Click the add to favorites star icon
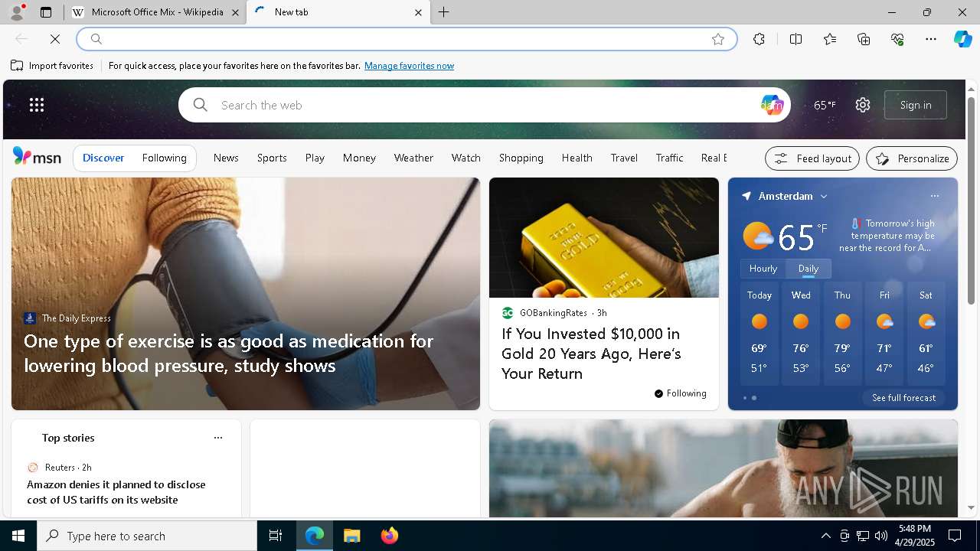 (717, 39)
